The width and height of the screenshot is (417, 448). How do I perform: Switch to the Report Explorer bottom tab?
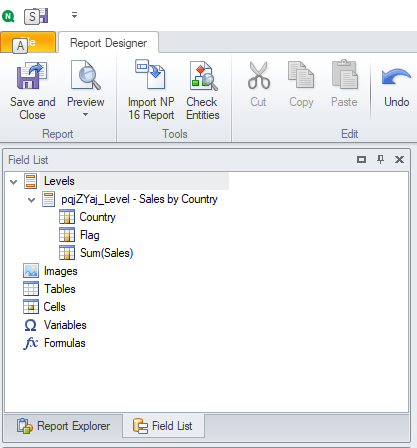(63, 426)
